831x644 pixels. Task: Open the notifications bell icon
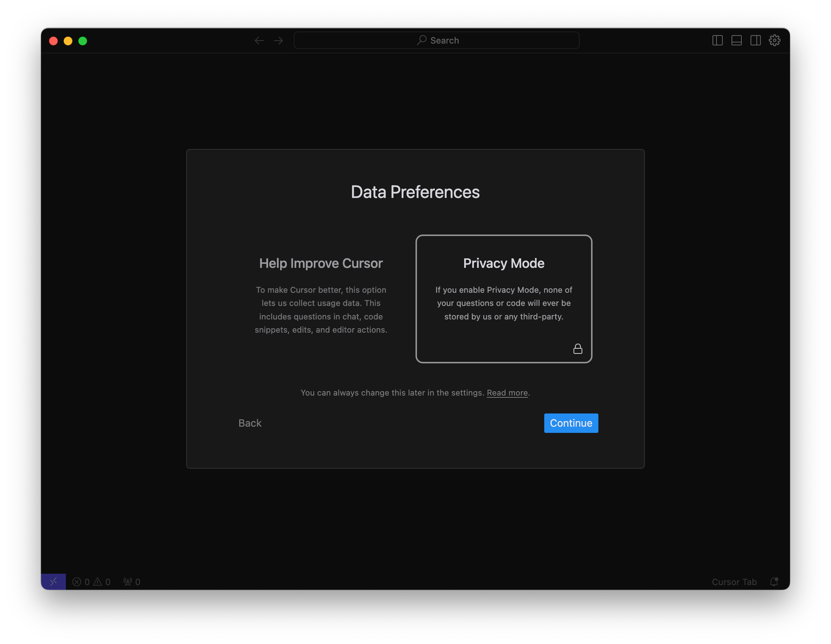(x=774, y=581)
